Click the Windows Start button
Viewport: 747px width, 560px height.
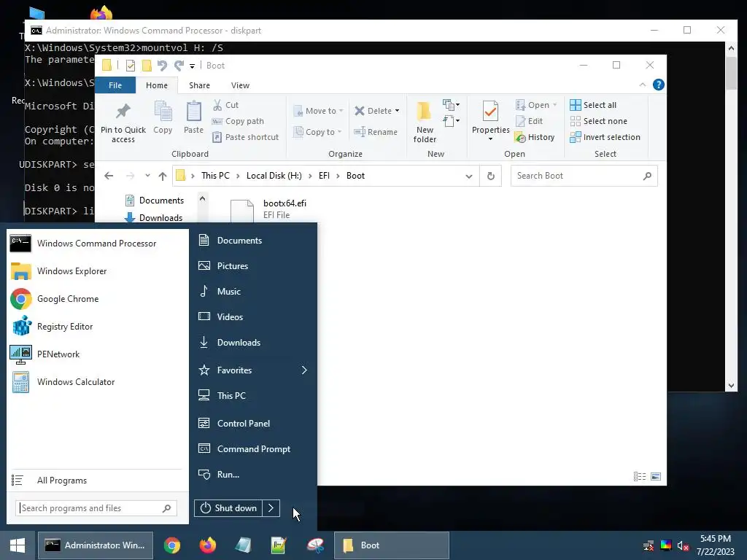pos(18,545)
